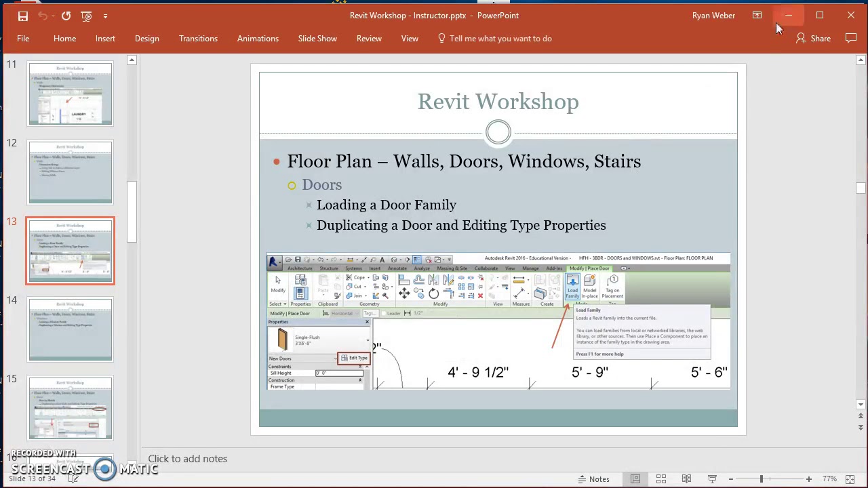Click the slide editor scroll down arrow

[x=861, y=405]
